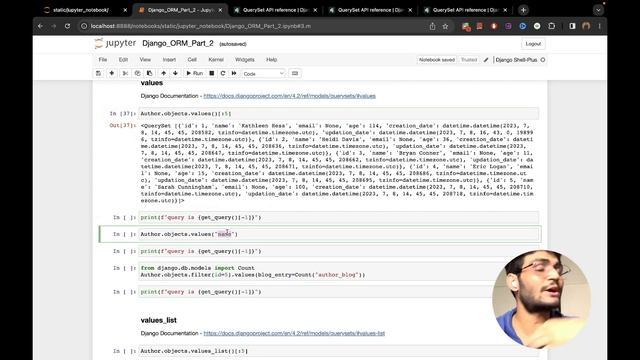Click the Jupyter logo

pos(115,43)
